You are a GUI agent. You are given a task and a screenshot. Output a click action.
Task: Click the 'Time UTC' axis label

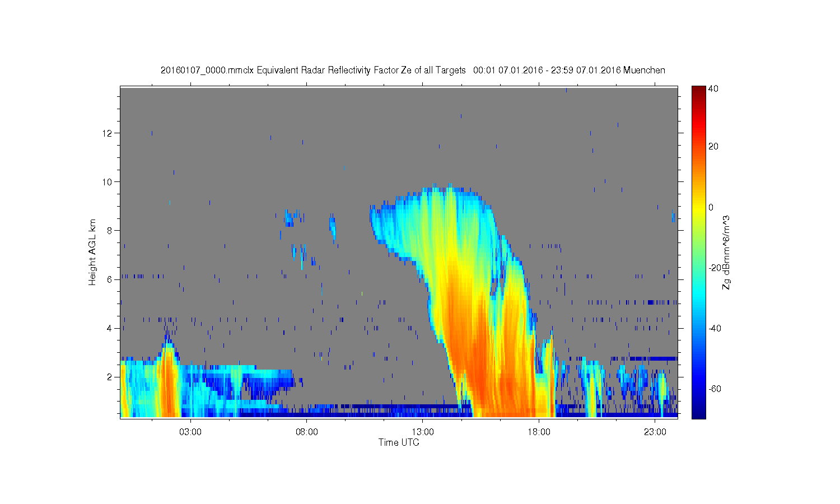(398, 442)
